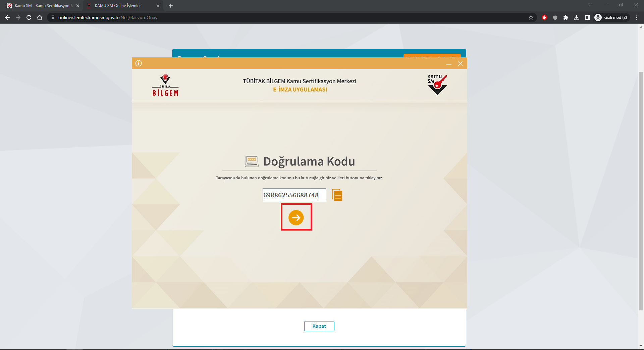644x350 pixels.
Task: Open the Gizli mod profile menu
Action: click(x=611, y=17)
